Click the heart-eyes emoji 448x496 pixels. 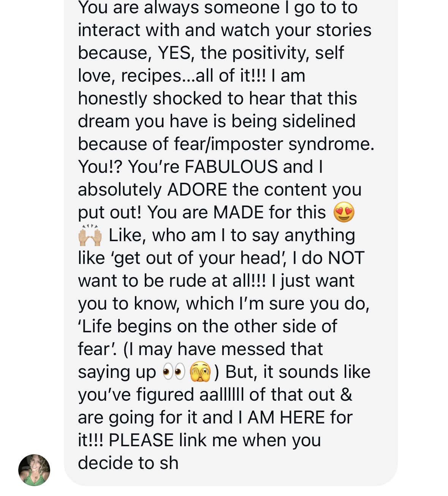point(344,212)
